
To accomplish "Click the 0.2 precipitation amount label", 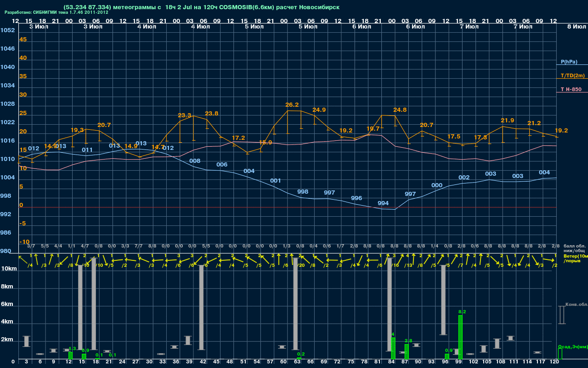I will 301,354.
